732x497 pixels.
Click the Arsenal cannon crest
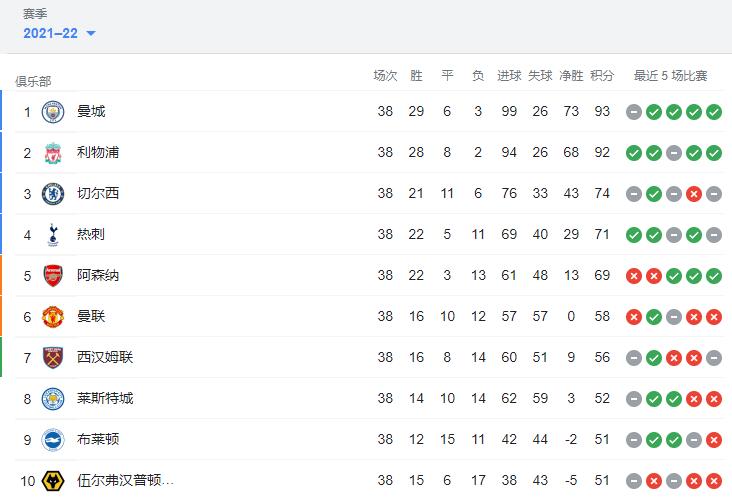pos(53,276)
